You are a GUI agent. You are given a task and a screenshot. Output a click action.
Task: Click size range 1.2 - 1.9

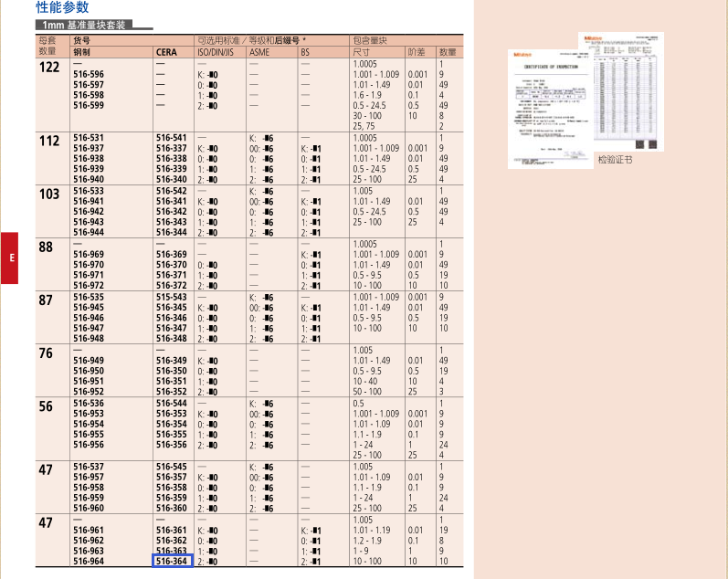pos(367,541)
